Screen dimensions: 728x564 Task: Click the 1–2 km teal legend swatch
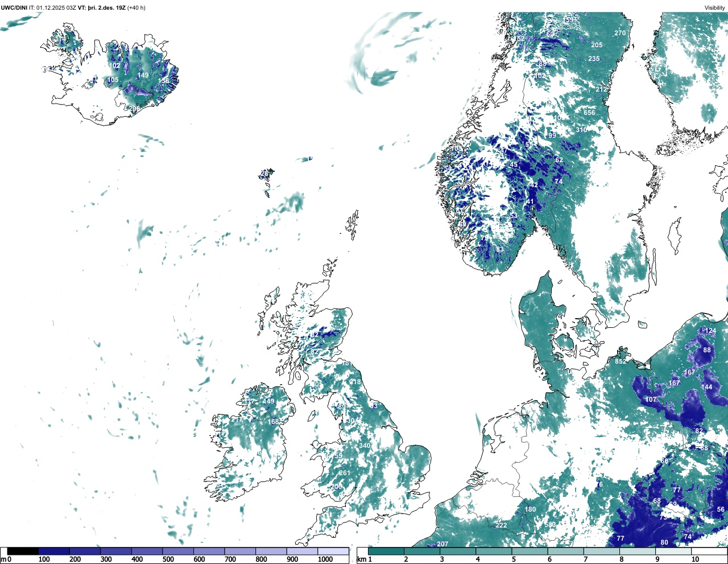click(x=386, y=551)
